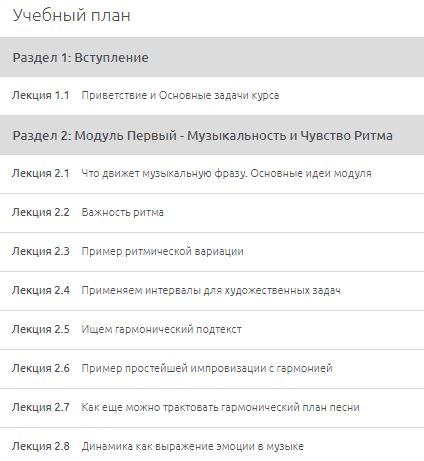This screenshot has width=424, height=461.
Task: Select the Лекция 2.6 label
Action: (x=41, y=368)
